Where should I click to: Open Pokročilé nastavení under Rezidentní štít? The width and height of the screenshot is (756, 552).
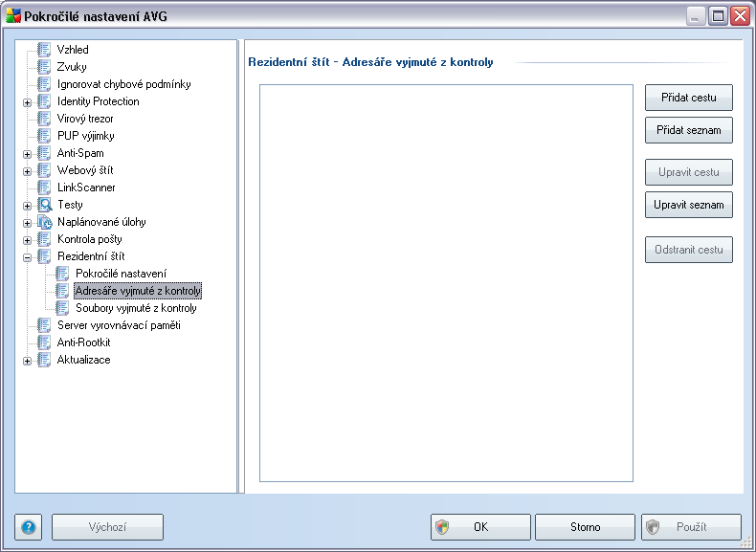(x=121, y=274)
